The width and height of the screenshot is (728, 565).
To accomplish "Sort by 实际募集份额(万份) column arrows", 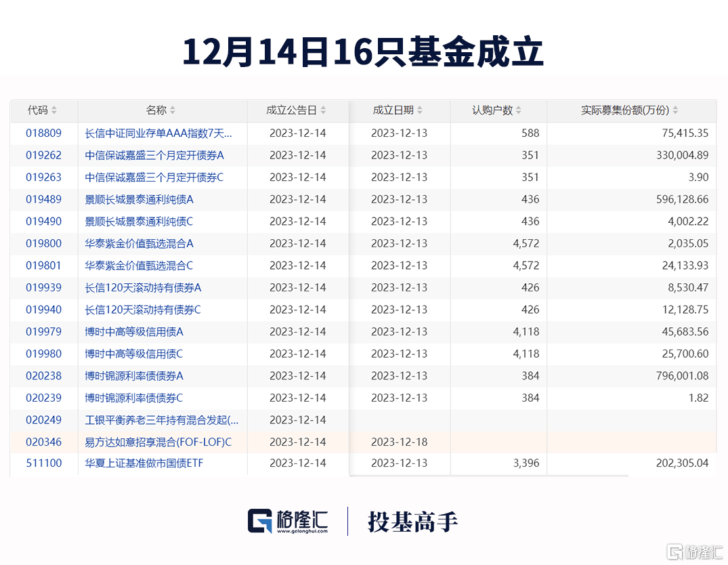I will 676,110.
